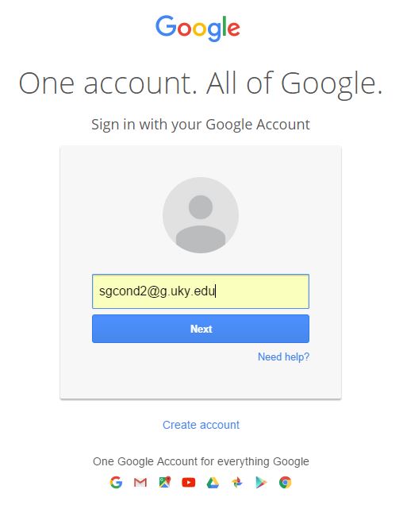The height and width of the screenshot is (532, 403).
Task: Select the Google Play icon
Action: (261, 483)
